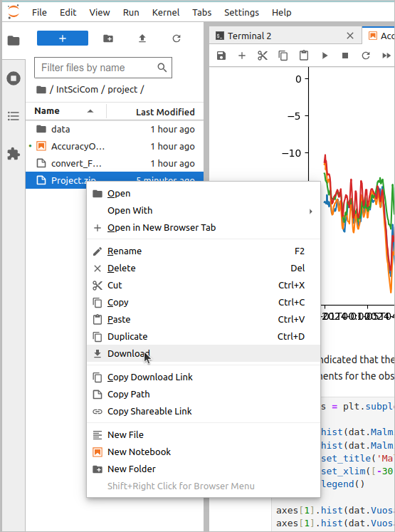Choose Copy Ctrl+C in the context menu

(204, 302)
